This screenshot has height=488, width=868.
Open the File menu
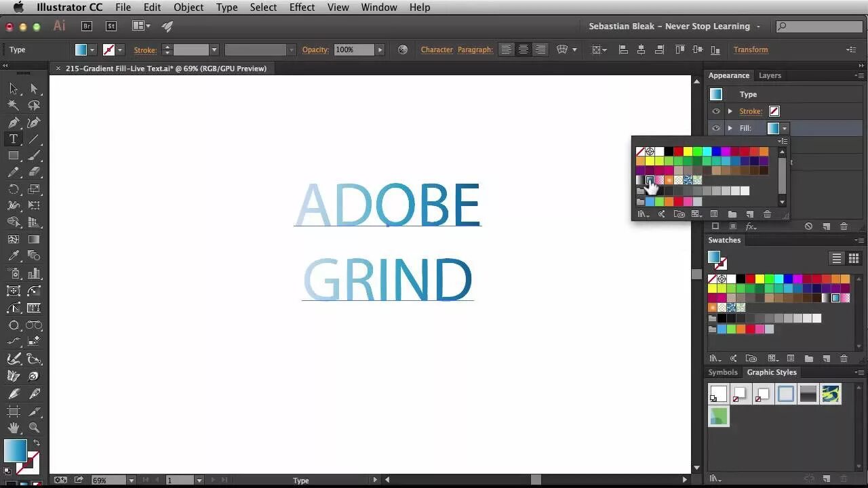tap(123, 7)
